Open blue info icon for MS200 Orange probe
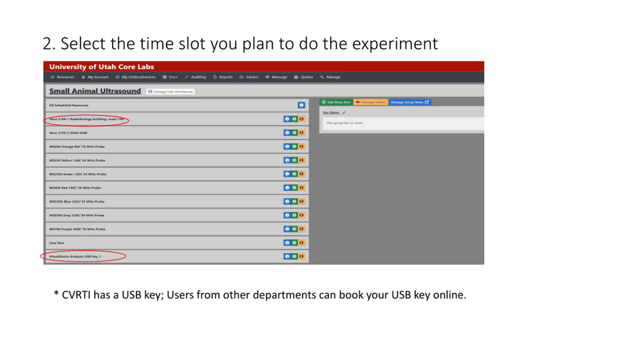The width and height of the screenshot is (644, 362). click(287, 146)
